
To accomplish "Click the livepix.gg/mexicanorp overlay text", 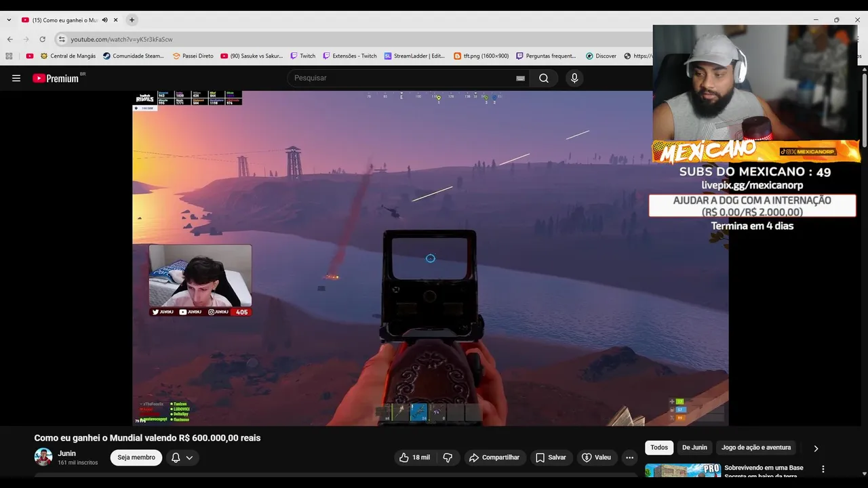I will tap(752, 185).
